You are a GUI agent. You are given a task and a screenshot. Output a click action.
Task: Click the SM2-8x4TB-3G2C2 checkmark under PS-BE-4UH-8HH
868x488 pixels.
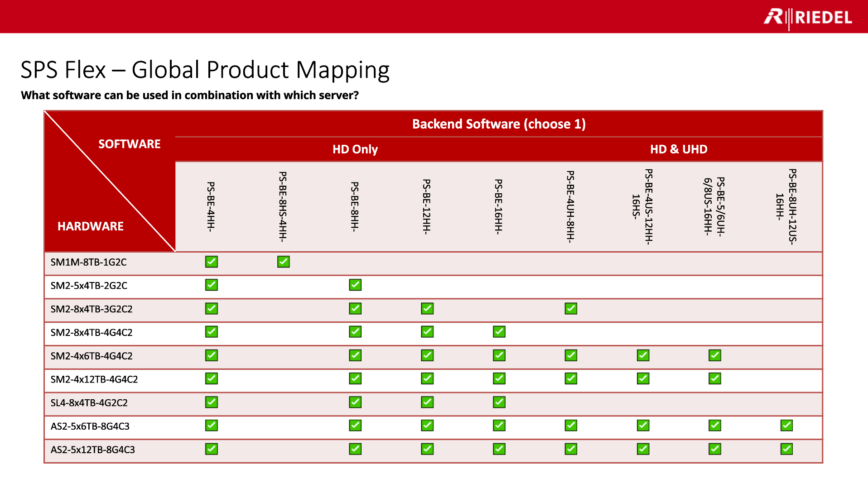click(x=571, y=308)
